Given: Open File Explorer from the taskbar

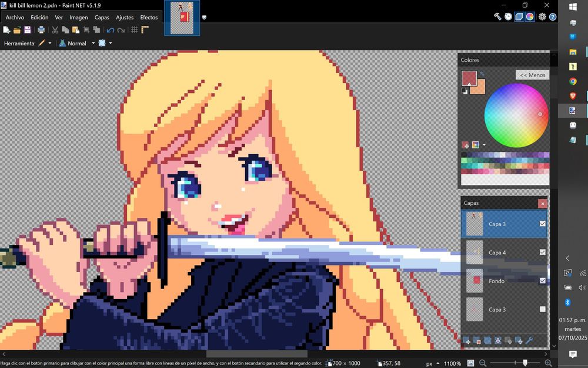Looking at the screenshot, I should (573, 52).
